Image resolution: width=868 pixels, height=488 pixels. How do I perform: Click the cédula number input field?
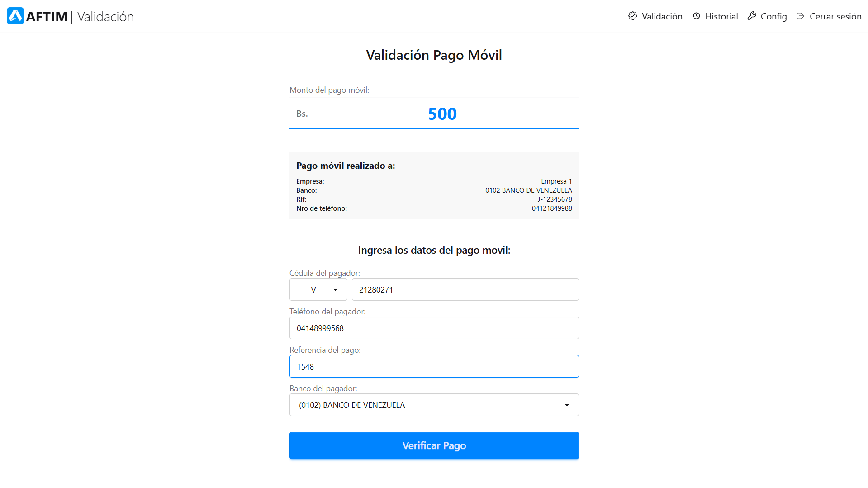pos(465,289)
